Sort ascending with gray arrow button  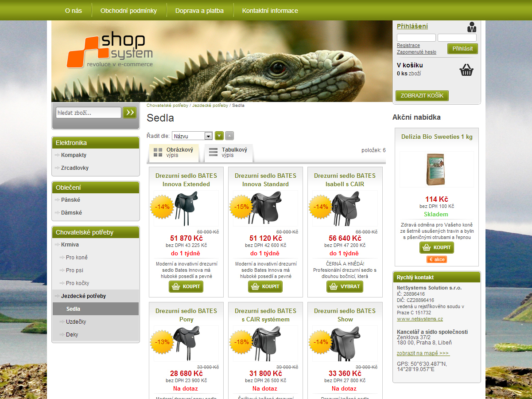(x=229, y=136)
